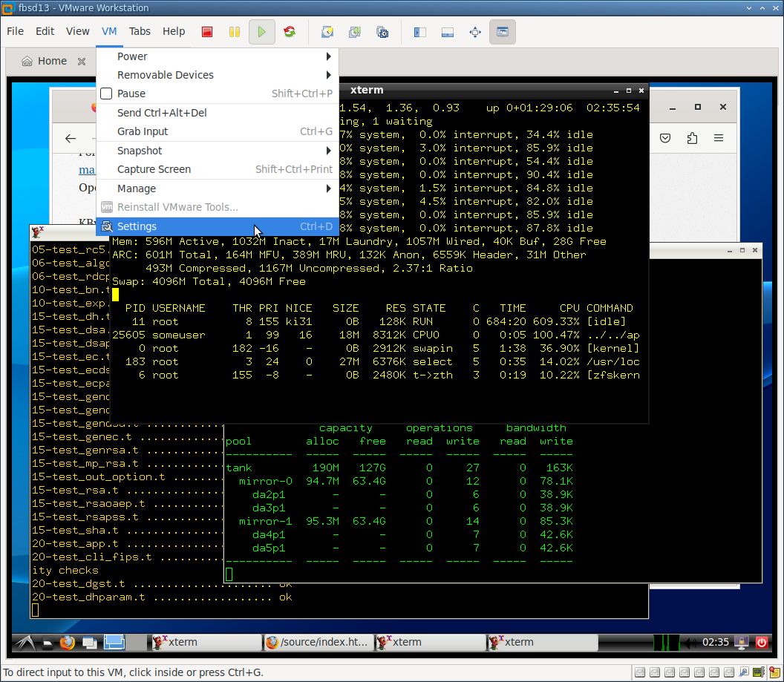Image resolution: width=784 pixels, height=682 pixels.
Task: Take a snapshot using the clock toolbar icon
Action: click(x=327, y=32)
